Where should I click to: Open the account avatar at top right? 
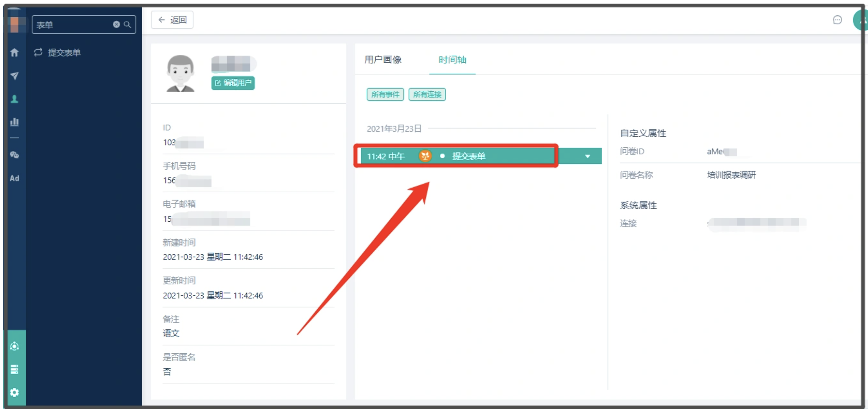point(860,20)
